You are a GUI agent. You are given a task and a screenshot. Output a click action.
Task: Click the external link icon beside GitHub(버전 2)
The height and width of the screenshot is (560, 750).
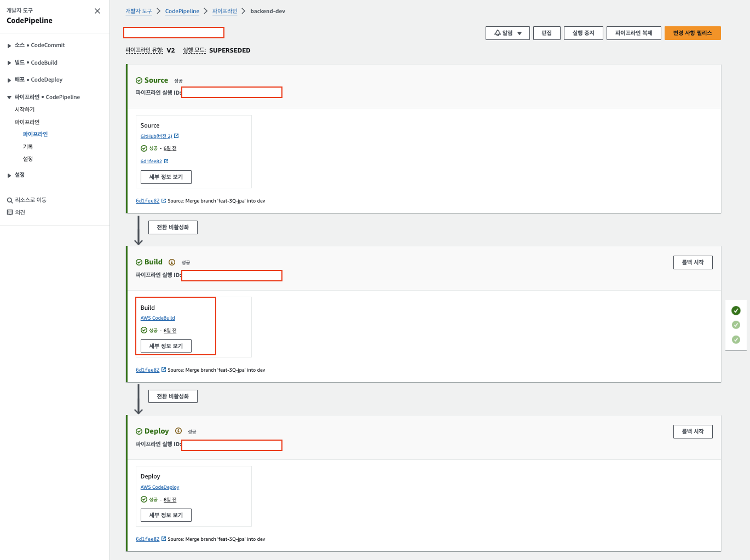pos(176,136)
